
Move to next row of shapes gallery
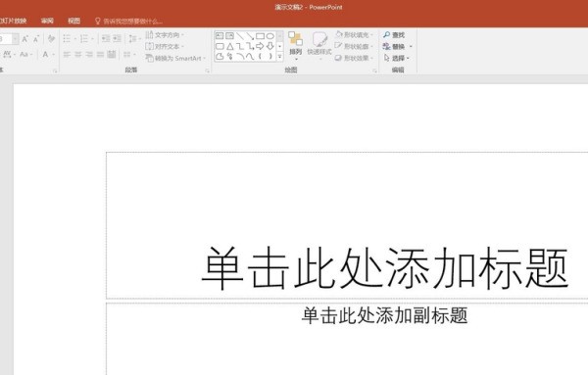tap(280, 46)
